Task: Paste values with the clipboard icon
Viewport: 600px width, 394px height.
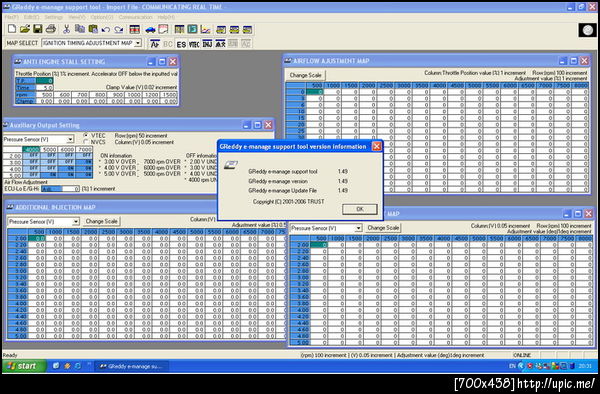Action: coord(93,29)
